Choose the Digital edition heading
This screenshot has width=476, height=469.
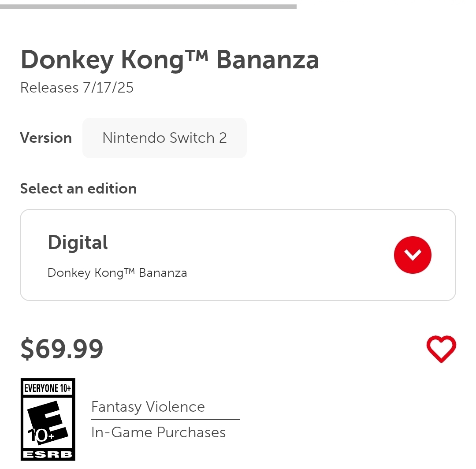[x=78, y=242]
